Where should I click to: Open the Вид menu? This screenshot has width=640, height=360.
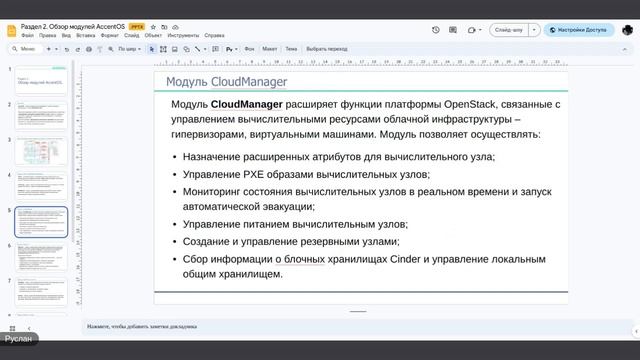click(66, 36)
